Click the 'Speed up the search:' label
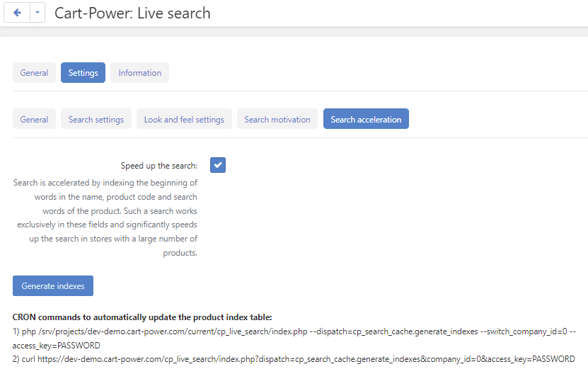 click(x=159, y=166)
